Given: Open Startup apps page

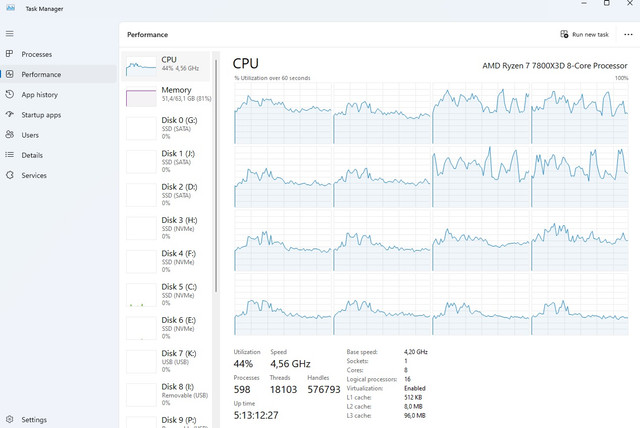Looking at the screenshot, I should point(58,115).
